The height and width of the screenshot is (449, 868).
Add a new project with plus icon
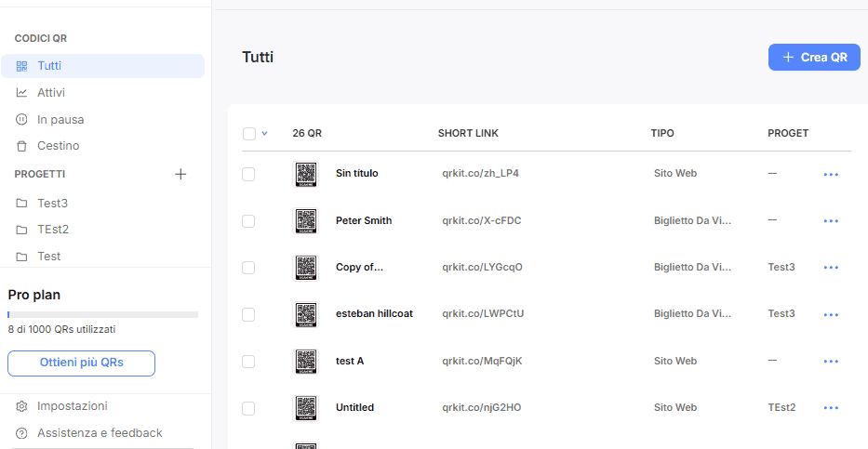pyautogui.click(x=181, y=174)
